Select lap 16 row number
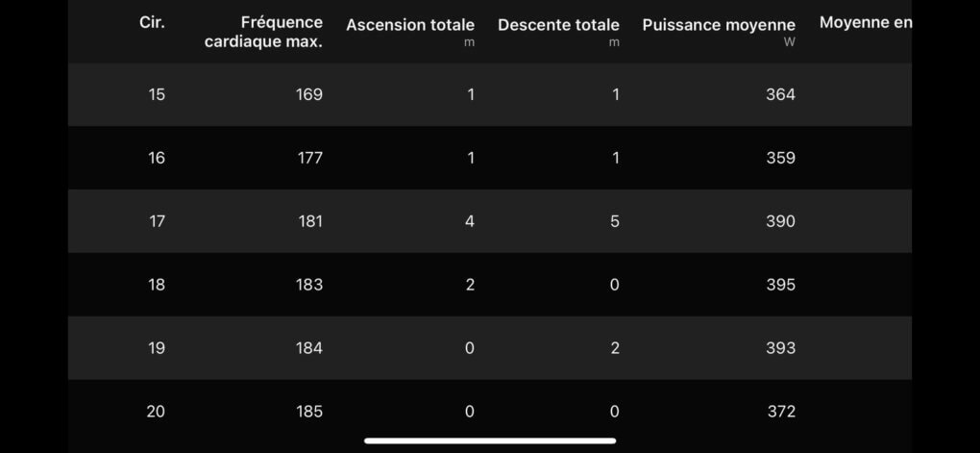This screenshot has height=453, width=980. coord(157,158)
